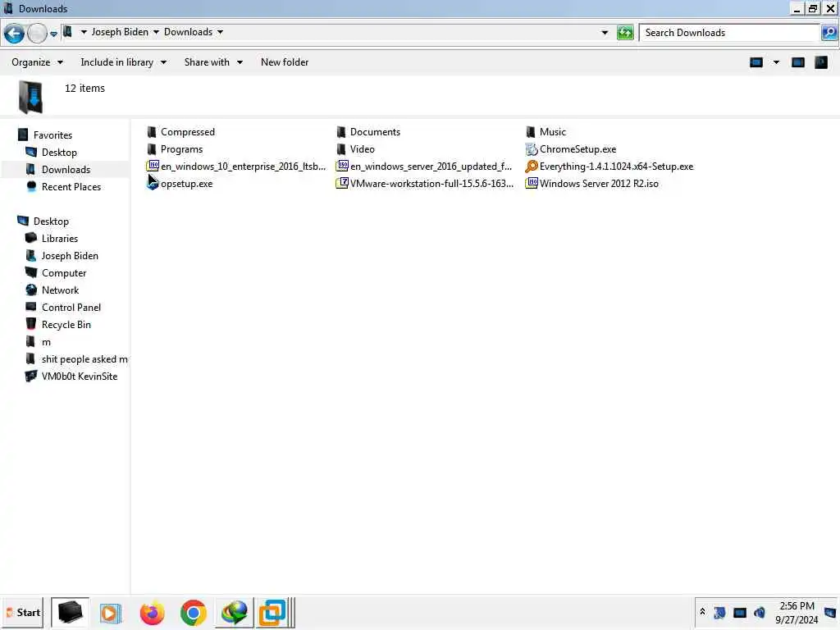
Task: Focus the Search Downloads field
Action: tap(729, 33)
